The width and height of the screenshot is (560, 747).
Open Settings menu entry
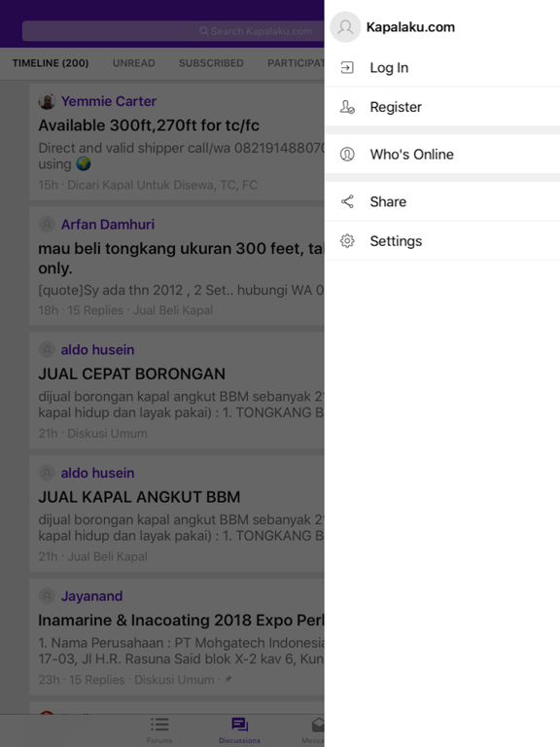pos(442,241)
